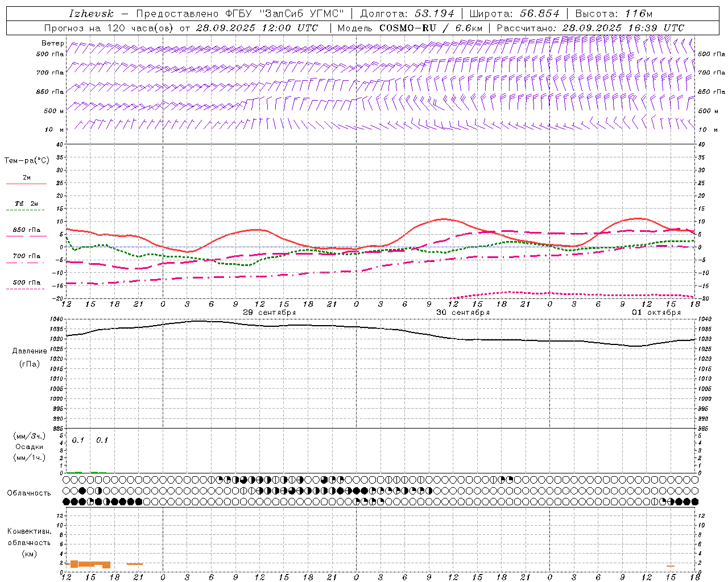Click the '01 октября' date label

[656, 313]
